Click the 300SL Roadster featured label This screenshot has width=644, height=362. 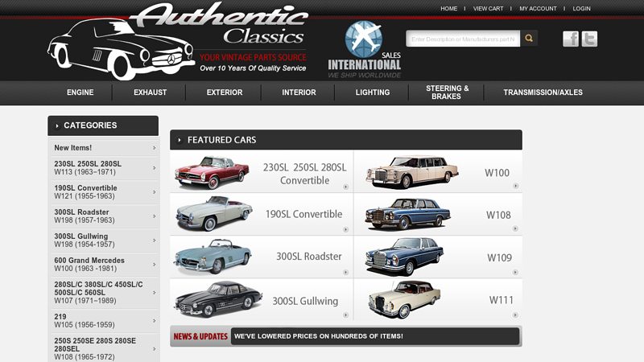[x=309, y=256]
